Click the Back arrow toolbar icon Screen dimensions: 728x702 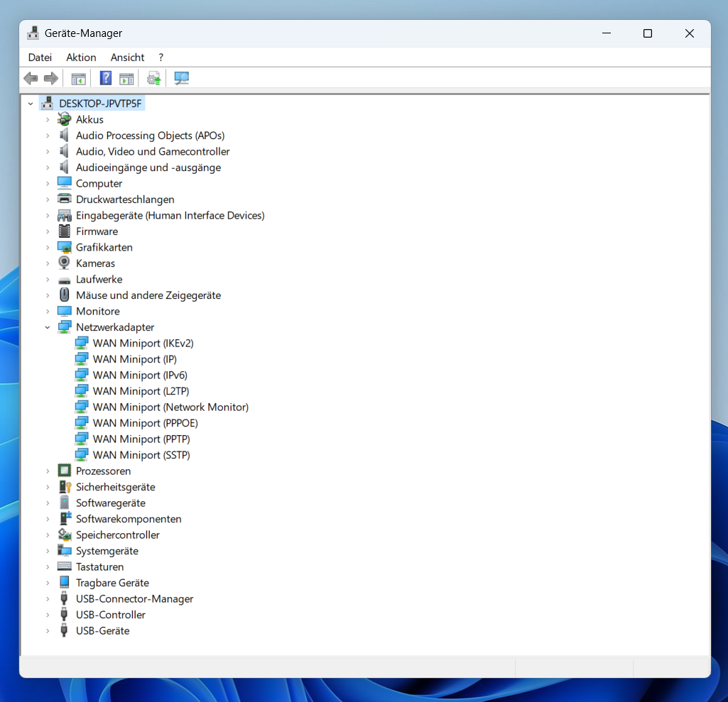point(31,78)
